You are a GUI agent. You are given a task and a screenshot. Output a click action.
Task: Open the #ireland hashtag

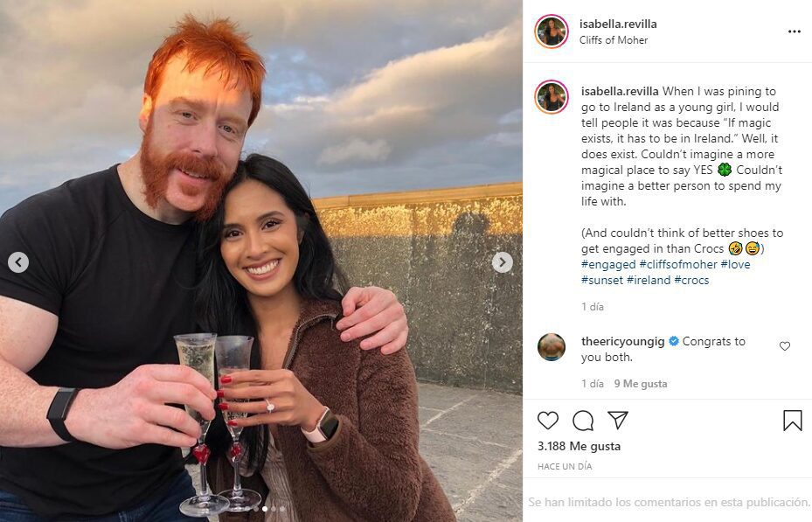649,280
